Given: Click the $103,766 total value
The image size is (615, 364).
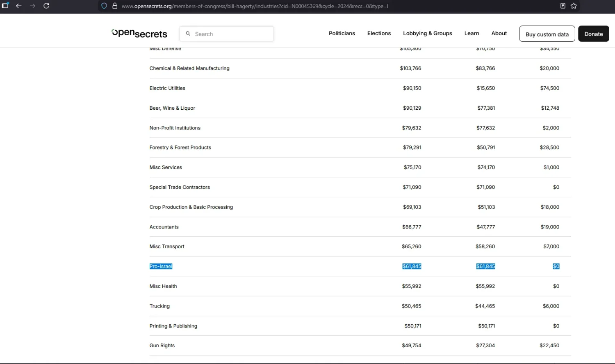Looking at the screenshot, I should (x=410, y=68).
